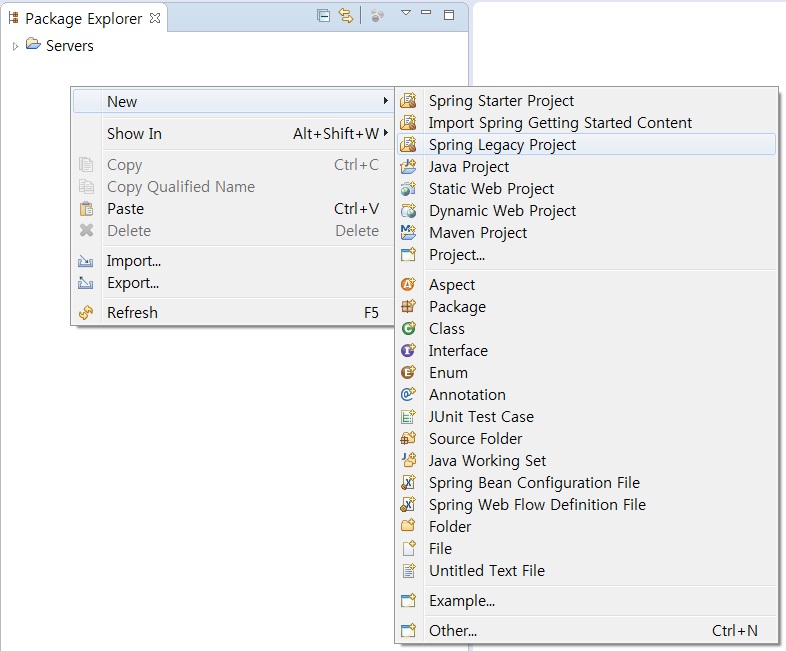Click the Maven Project icon
This screenshot has height=651, width=786.
[x=408, y=233]
